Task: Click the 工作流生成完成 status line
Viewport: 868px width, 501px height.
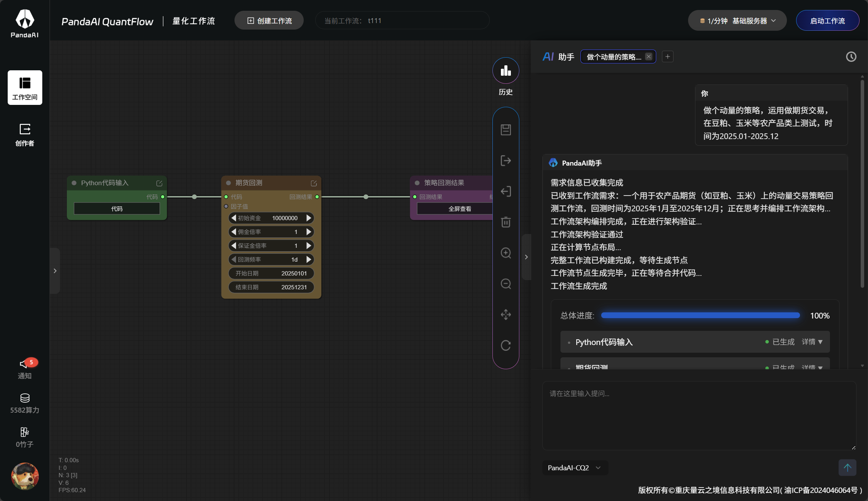Action: [579, 286]
